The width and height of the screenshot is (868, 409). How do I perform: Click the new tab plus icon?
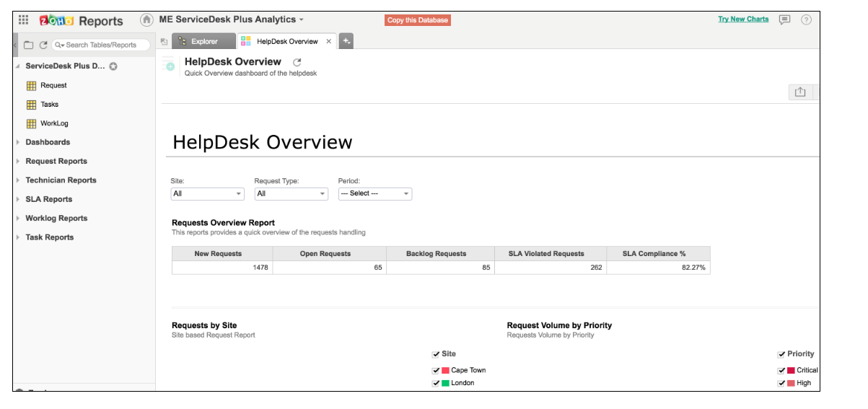(x=346, y=41)
